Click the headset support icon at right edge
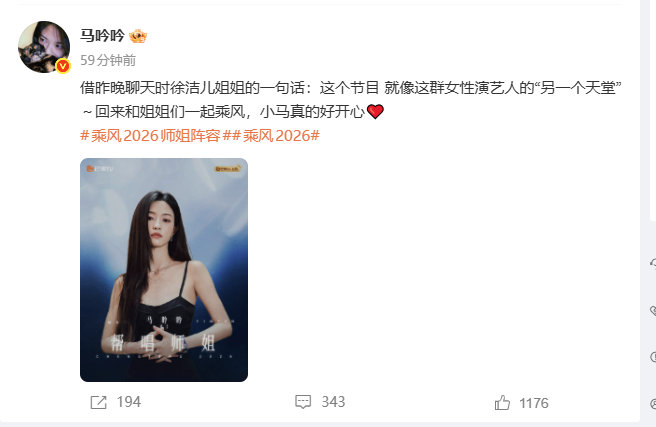This screenshot has width=656, height=427. [653, 263]
